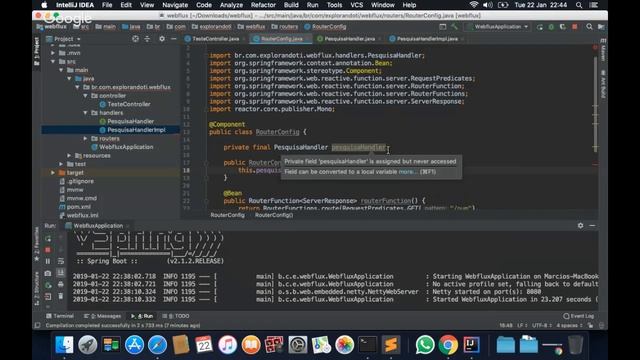Viewport: 640px width, 360px height.
Task: Open the Structure side tab
Action: point(36,289)
